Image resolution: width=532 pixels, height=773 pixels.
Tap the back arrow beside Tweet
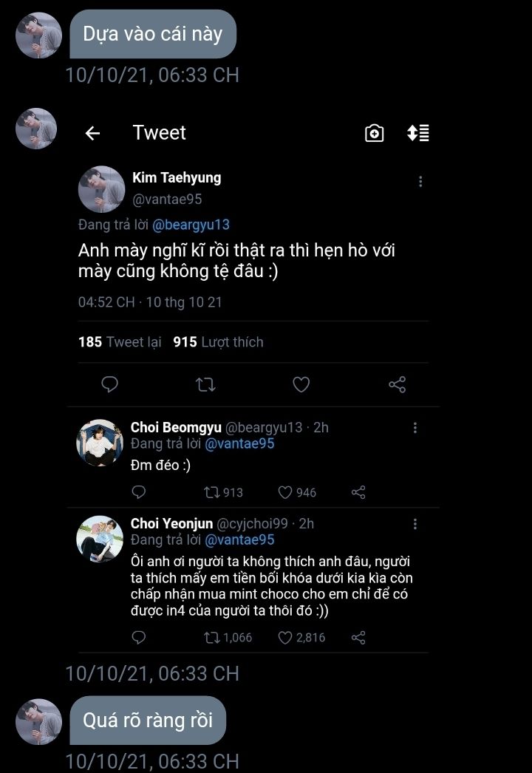click(92, 133)
